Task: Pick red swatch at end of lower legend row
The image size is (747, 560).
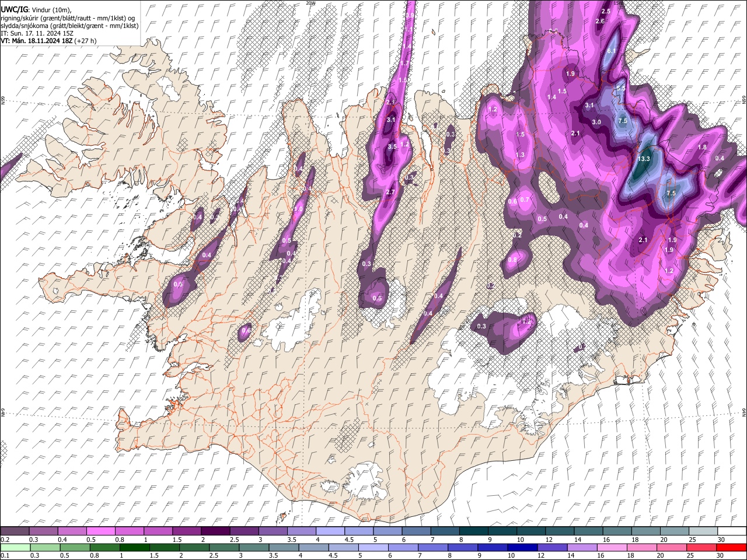Action: pos(731,547)
